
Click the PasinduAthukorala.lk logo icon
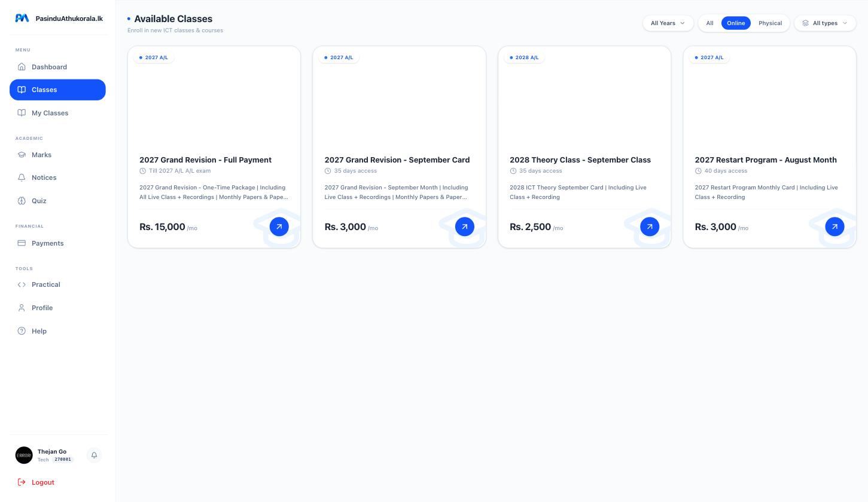point(22,19)
